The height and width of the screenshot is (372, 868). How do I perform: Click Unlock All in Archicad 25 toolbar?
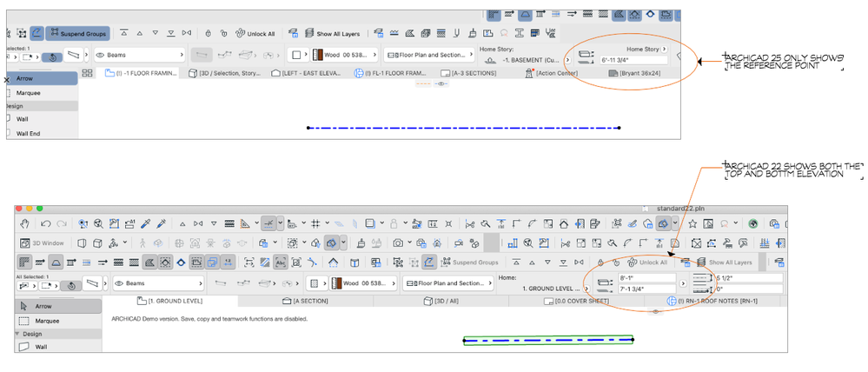click(x=255, y=33)
